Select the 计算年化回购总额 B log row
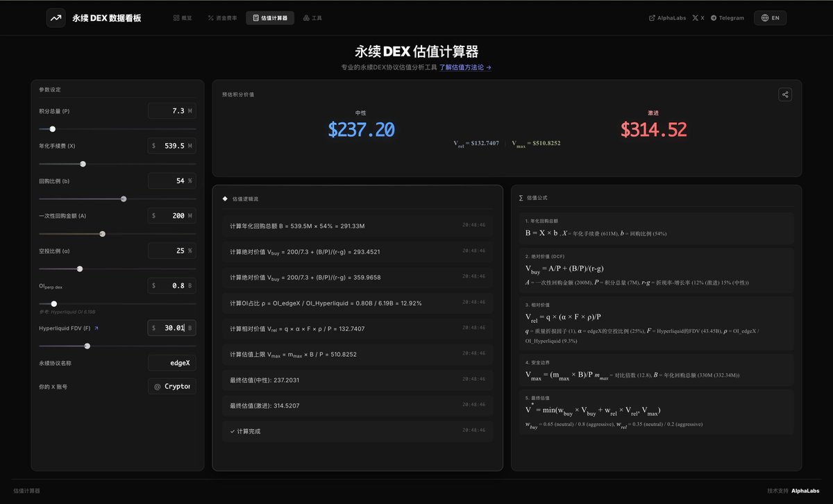This screenshot has width=833, height=504. (357, 226)
